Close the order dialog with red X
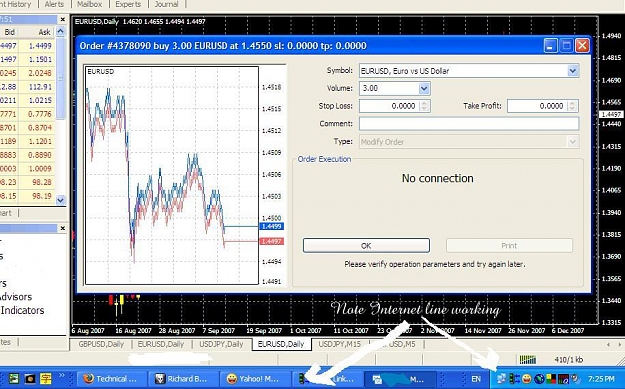This screenshot has width=625, height=389. tap(582, 46)
